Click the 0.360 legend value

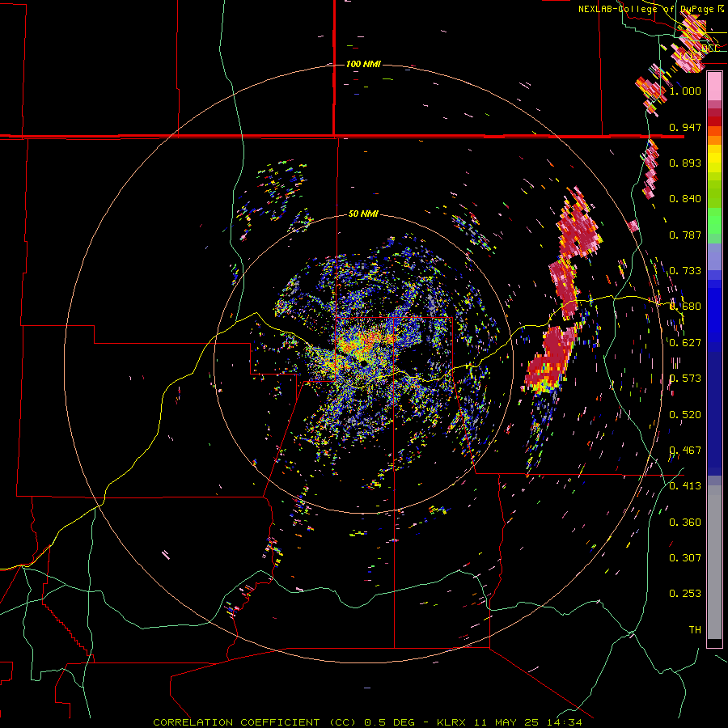click(x=685, y=523)
